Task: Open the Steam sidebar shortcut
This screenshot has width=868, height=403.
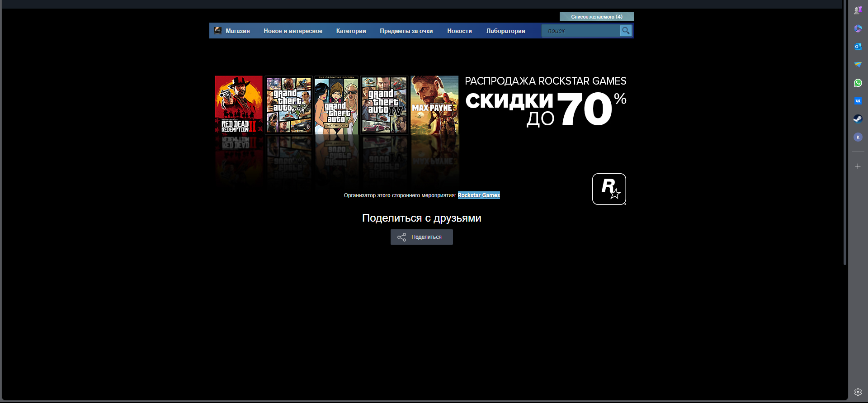Action: 858,119
